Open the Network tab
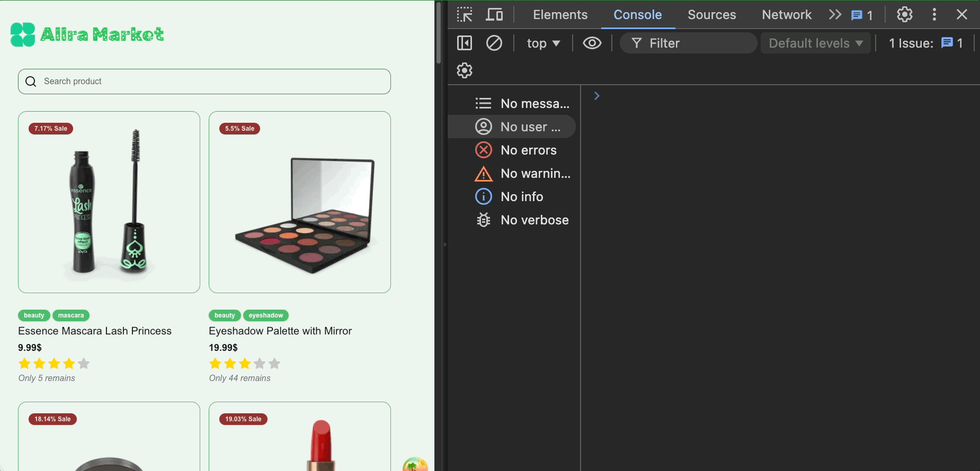The height and width of the screenshot is (471, 980). (787, 14)
